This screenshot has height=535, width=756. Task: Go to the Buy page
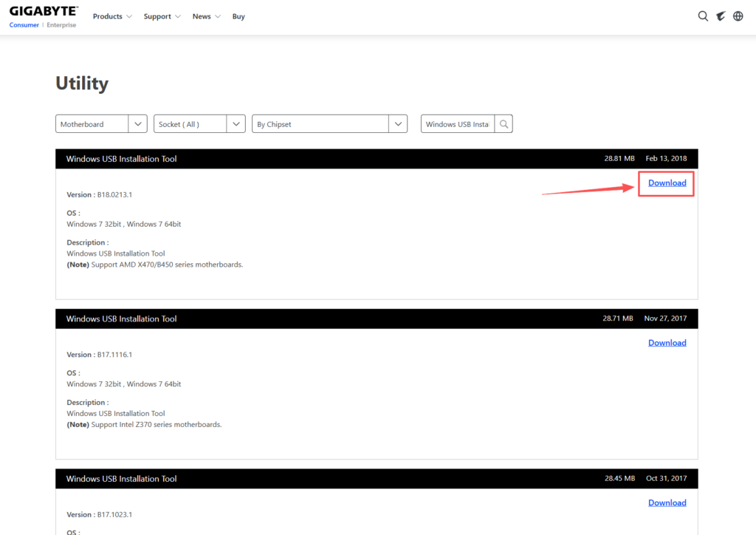pyautogui.click(x=238, y=16)
